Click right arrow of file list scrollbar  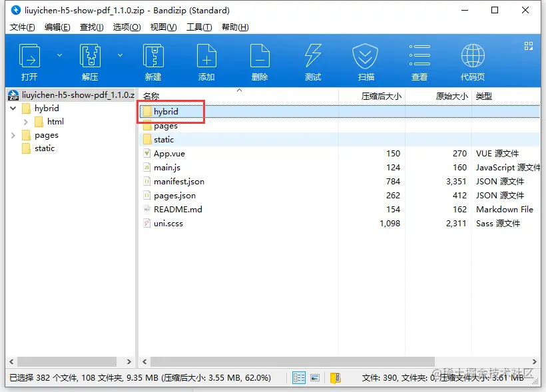[x=535, y=361]
